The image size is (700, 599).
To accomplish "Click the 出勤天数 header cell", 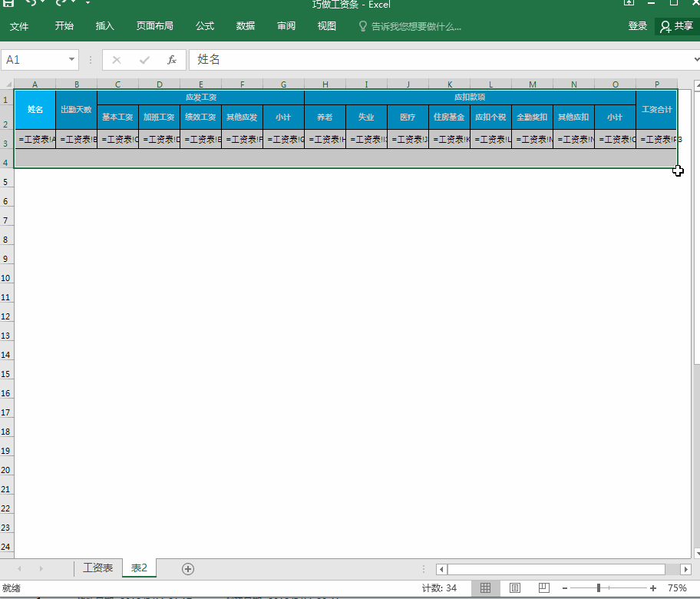I will click(76, 110).
